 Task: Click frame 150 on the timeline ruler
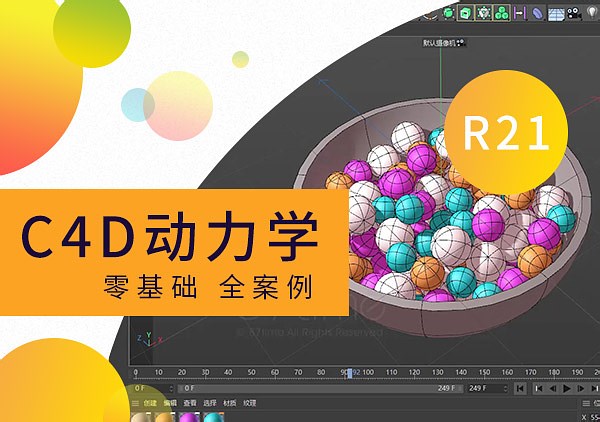[x=484, y=372]
